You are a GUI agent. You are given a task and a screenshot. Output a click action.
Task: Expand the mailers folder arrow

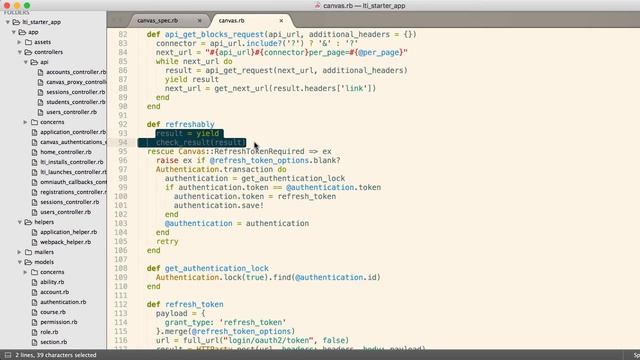(20, 252)
